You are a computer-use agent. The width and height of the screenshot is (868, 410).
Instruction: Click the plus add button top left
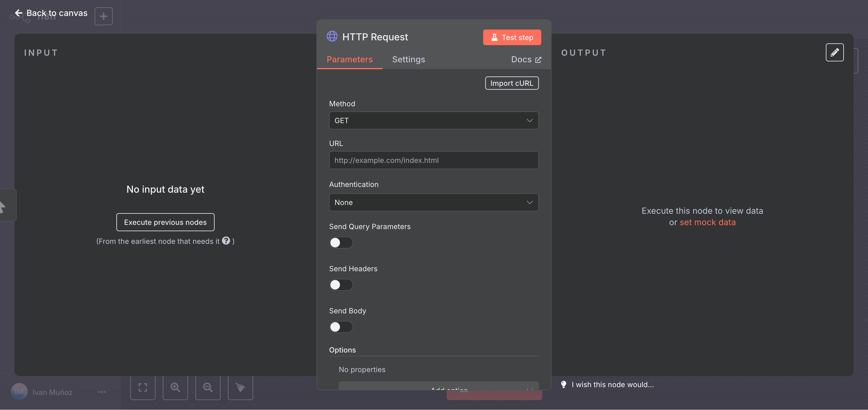[103, 16]
